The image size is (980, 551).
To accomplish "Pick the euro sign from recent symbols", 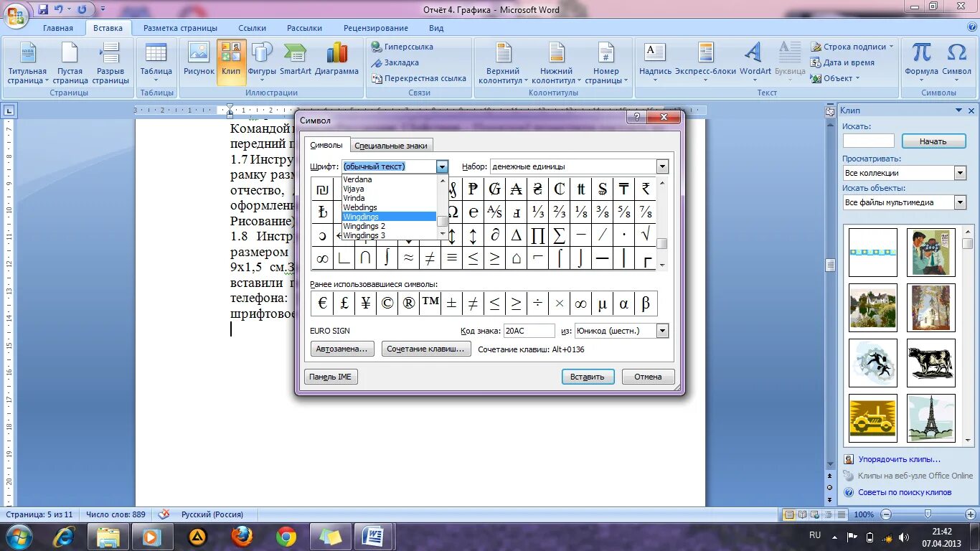I will pos(322,303).
